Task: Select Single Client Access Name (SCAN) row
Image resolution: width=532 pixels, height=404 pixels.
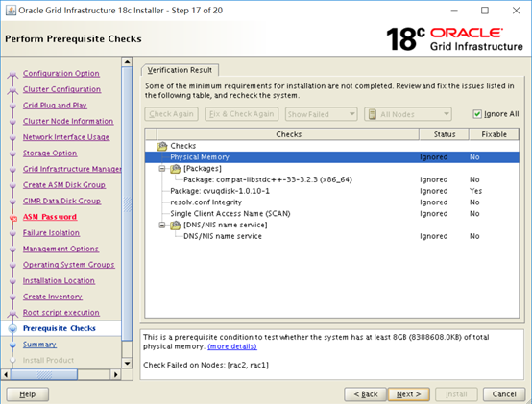Action: click(x=332, y=214)
